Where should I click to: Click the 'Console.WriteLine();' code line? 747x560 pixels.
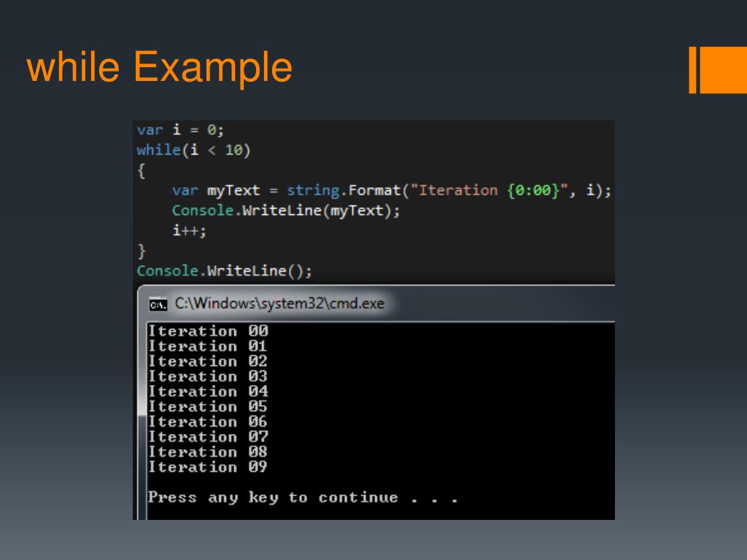[225, 271]
